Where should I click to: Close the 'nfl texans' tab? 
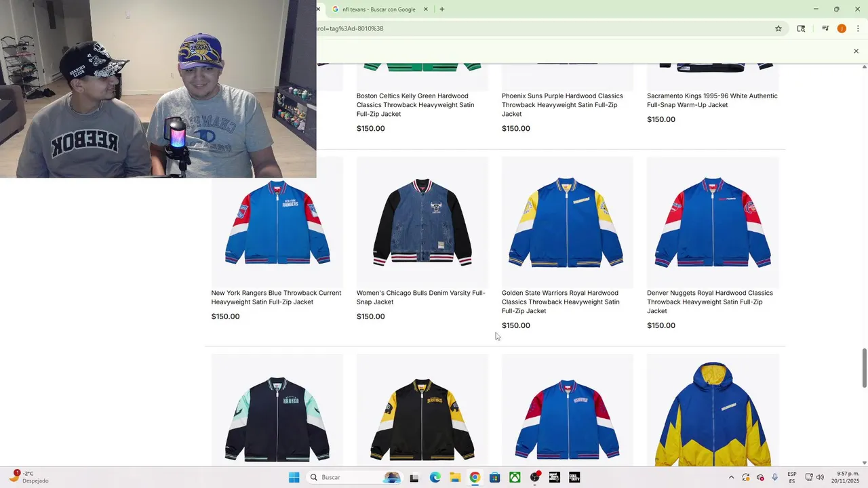pos(426,9)
